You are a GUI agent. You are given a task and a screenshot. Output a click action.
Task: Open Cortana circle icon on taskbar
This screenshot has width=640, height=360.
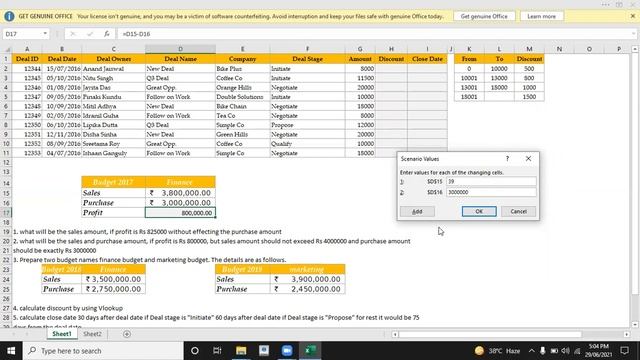click(195, 351)
